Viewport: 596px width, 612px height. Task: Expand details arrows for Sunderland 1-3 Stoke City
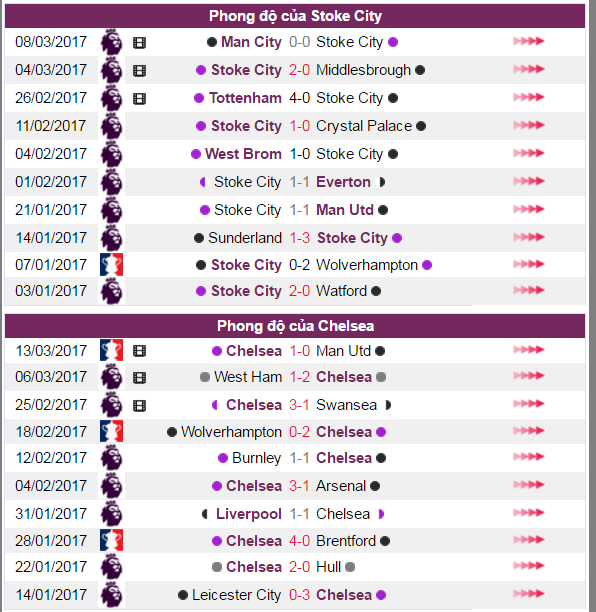(x=528, y=237)
